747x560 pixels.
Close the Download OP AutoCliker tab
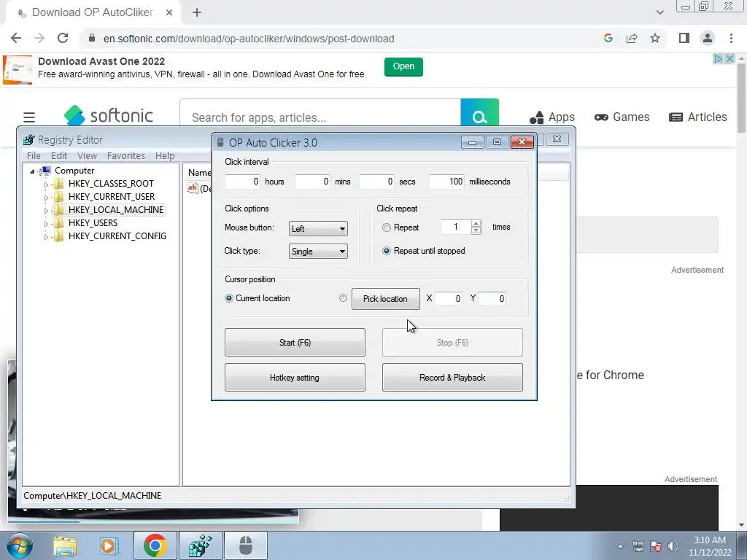[x=169, y=12]
